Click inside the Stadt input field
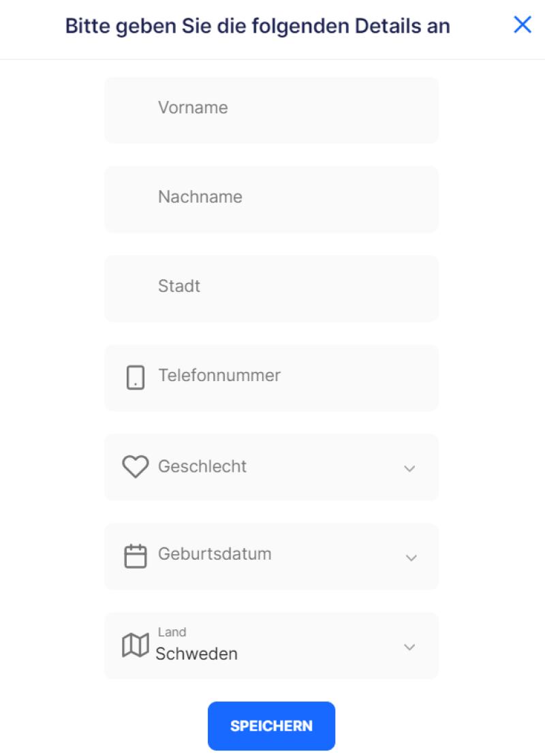Viewport: 545px width, 756px height. tap(271, 288)
